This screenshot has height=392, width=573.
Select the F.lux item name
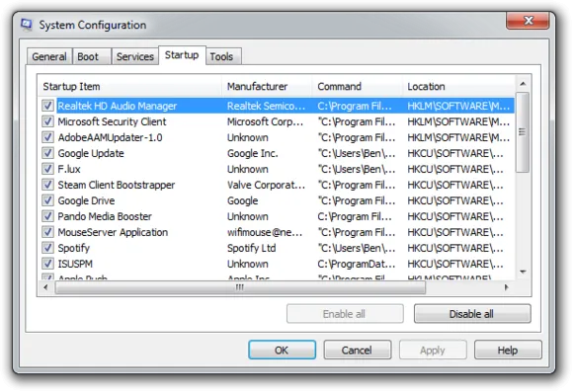coord(69,169)
